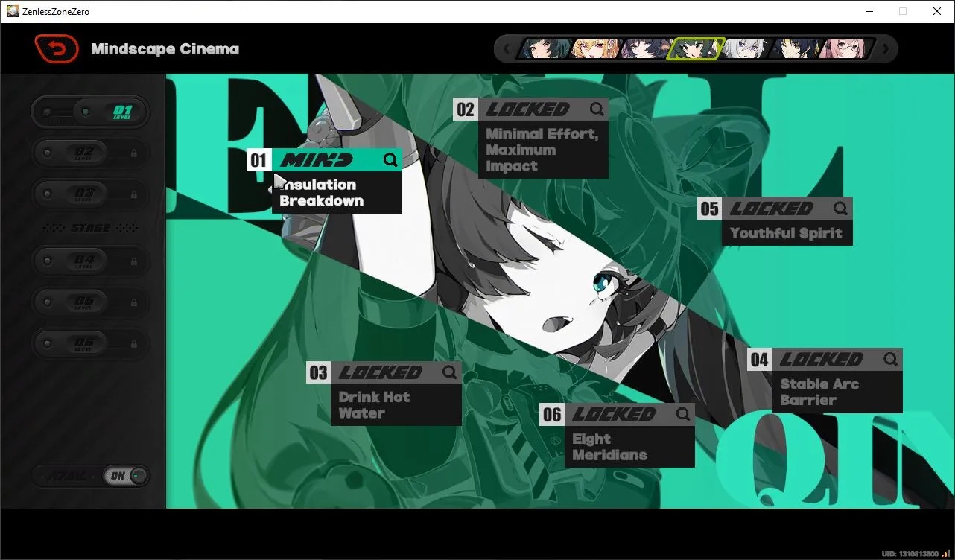Toggle the 05 Level switch
The height and width of the screenshot is (560, 955).
tap(90, 302)
